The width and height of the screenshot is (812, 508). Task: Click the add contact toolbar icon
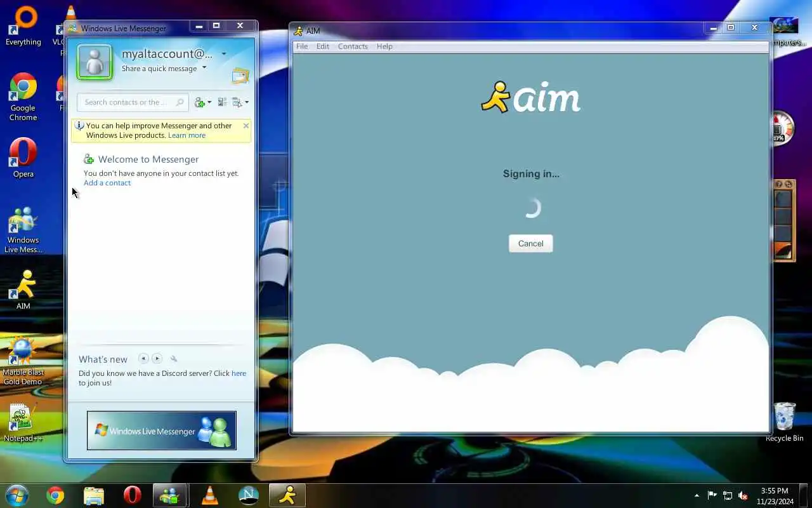[200, 102]
